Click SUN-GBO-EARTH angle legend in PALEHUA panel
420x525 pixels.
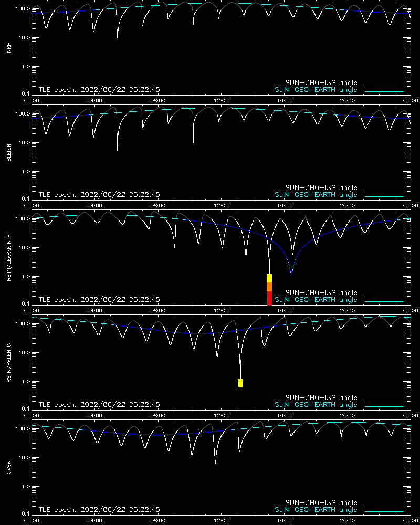pos(316,405)
